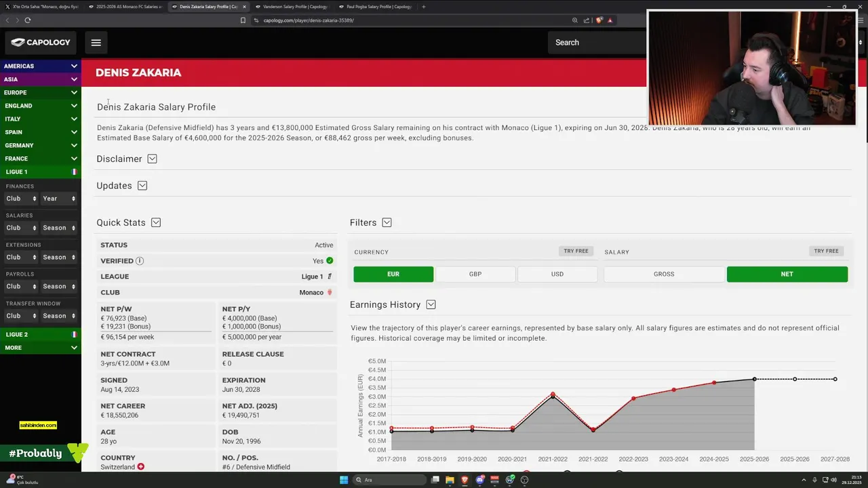The height and width of the screenshot is (488, 868).
Task: Click the share icon in address bar
Action: point(587,20)
